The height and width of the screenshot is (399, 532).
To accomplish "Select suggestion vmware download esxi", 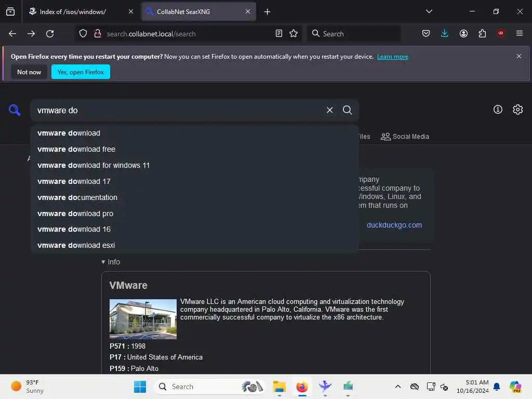I will click(194, 245).
